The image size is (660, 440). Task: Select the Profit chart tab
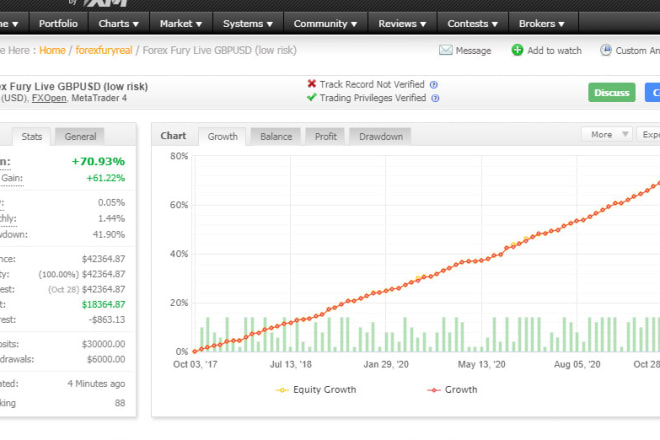coord(325,136)
